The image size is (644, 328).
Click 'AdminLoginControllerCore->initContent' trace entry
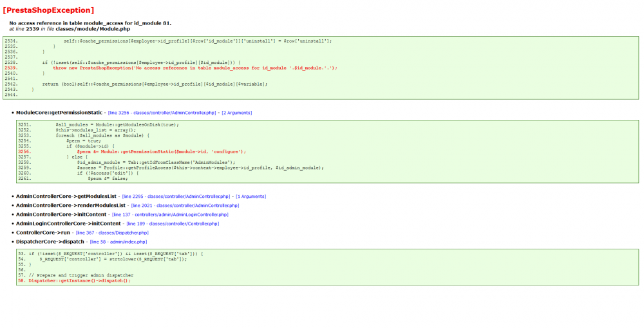tap(68, 224)
